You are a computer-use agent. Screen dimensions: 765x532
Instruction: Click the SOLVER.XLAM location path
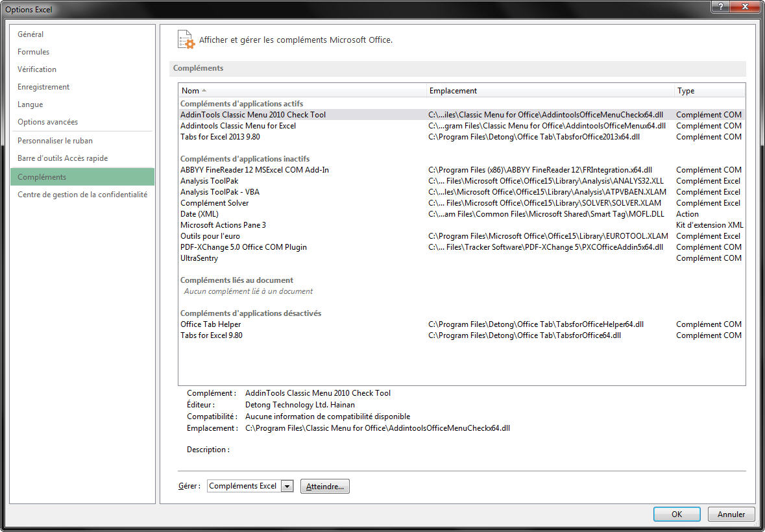click(545, 203)
